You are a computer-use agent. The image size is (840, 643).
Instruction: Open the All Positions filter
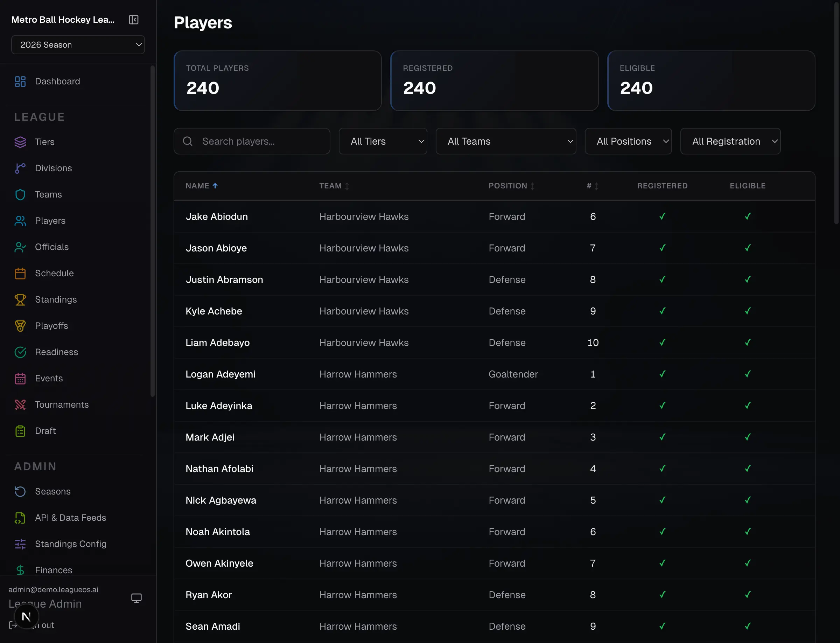click(x=628, y=141)
